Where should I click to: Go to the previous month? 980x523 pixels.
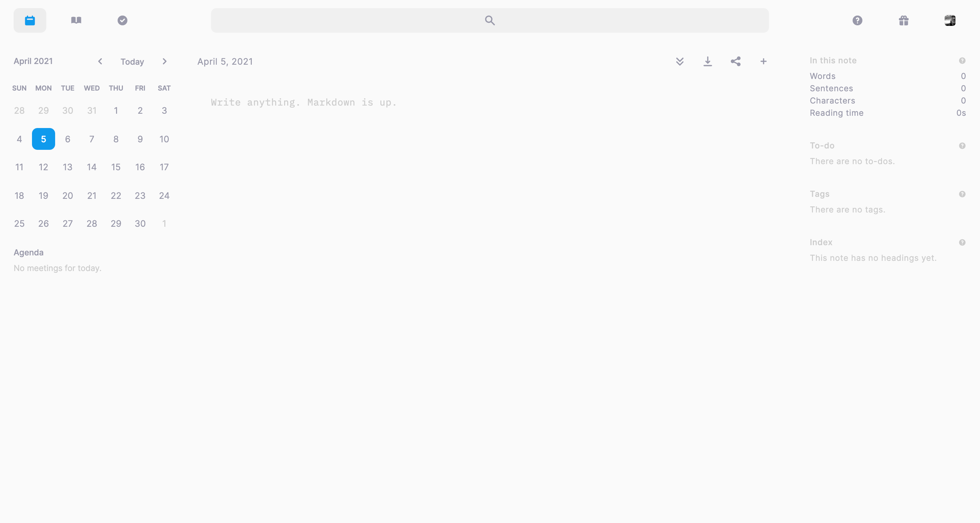[100, 61]
